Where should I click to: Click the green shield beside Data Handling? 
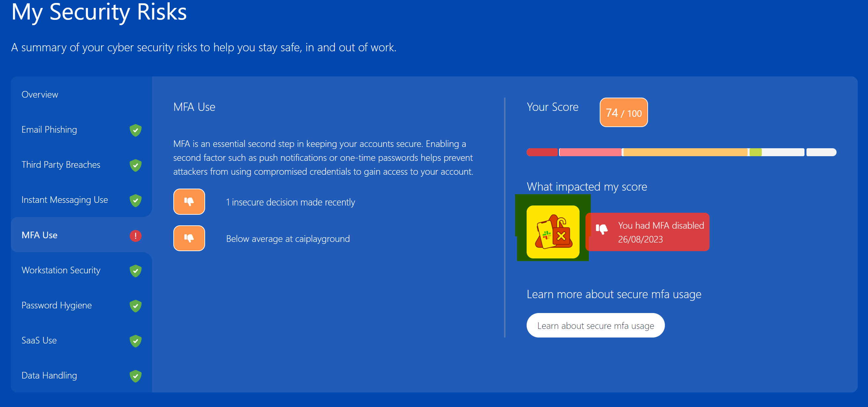point(135,376)
